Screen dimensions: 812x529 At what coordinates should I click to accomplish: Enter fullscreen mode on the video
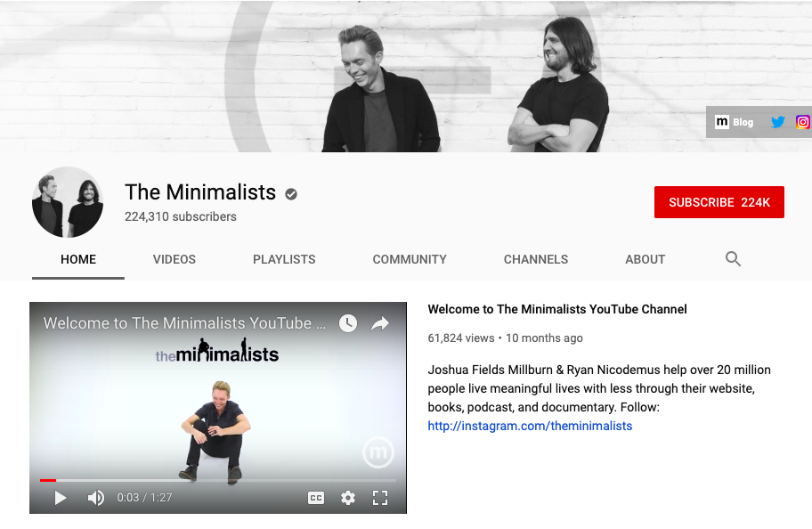pyautogui.click(x=380, y=498)
